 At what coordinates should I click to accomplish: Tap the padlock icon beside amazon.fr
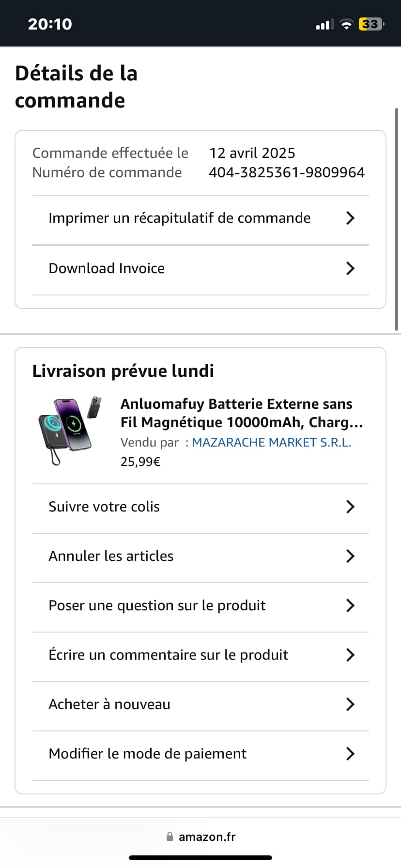[170, 837]
